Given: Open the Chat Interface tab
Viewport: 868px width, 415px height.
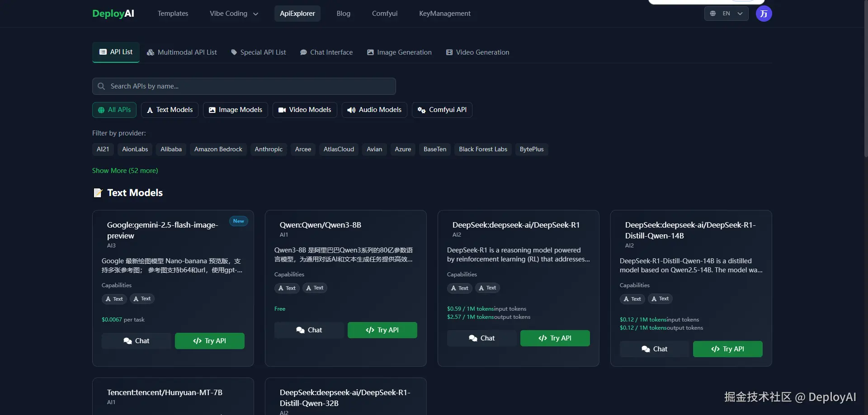Looking at the screenshot, I should tap(326, 52).
